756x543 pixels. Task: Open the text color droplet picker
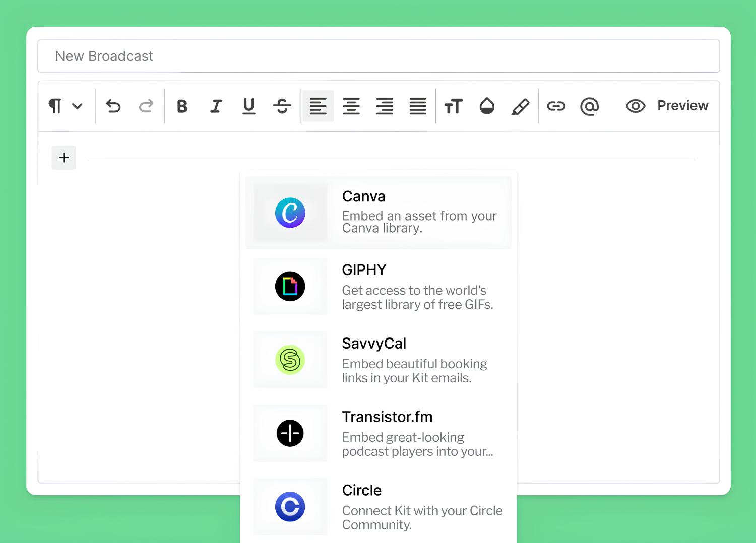coord(487,106)
